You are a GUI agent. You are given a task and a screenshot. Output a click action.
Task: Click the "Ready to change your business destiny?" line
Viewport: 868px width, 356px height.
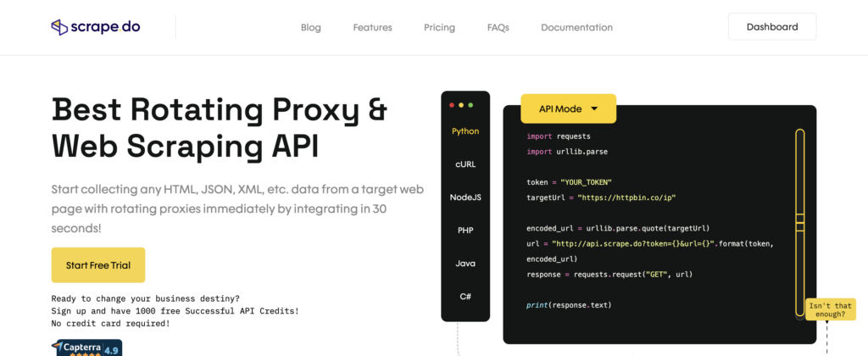[x=146, y=298]
